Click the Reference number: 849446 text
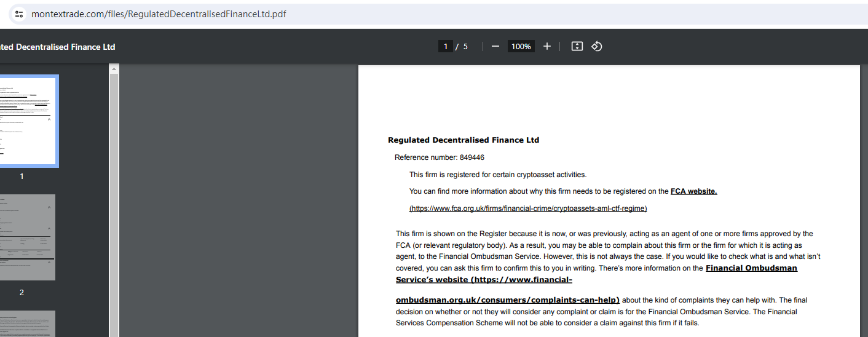Image resolution: width=868 pixels, height=337 pixels. click(x=440, y=157)
